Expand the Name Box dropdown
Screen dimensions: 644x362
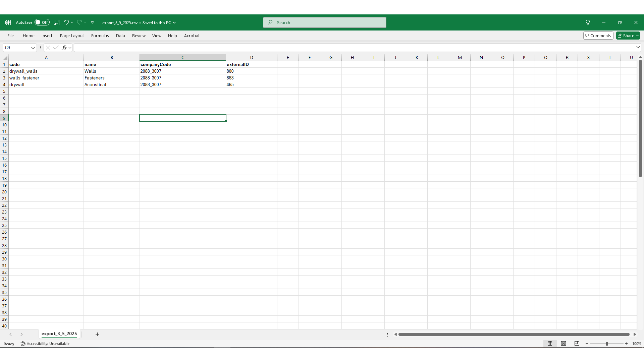click(x=33, y=48)
